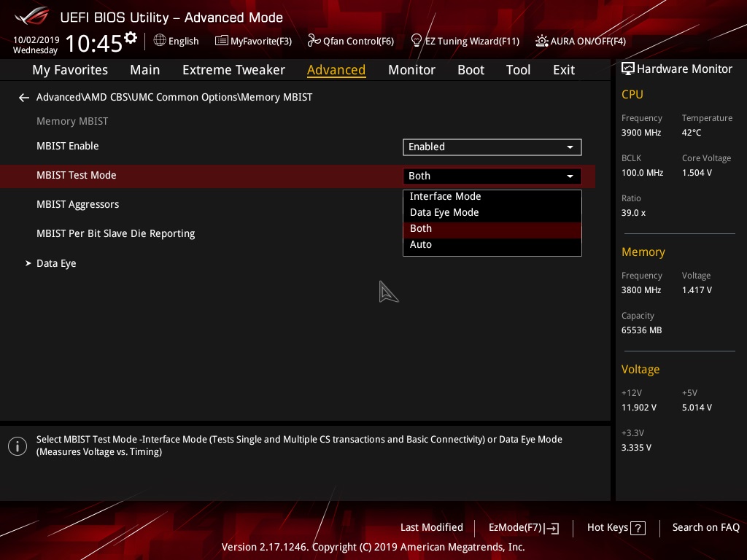Click the ROG logo icon
The height and width of the screenshot is (560, 747).
[32, 17]
